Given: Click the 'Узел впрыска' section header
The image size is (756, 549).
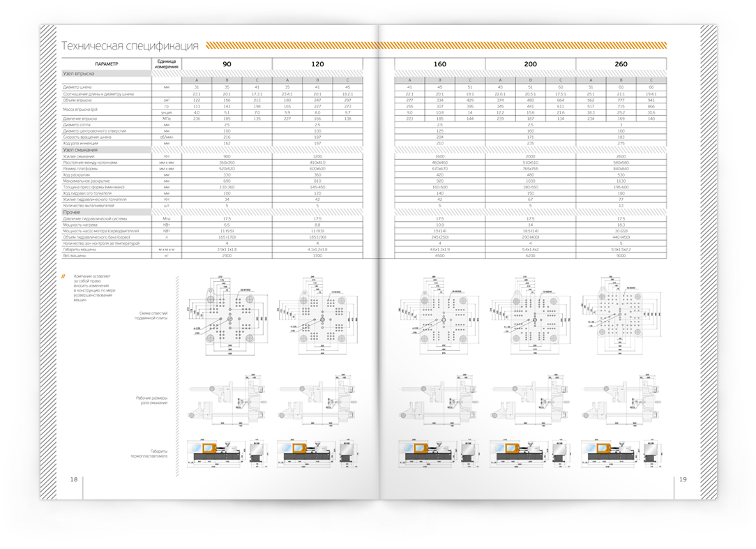Looking at the screenshot, I should [78, 73].
